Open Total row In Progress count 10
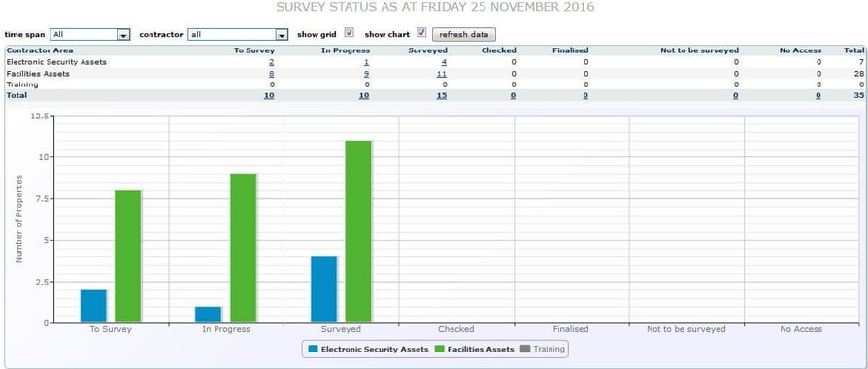The height and width of the screenshot is (369, 868). pyautogui.click(x=364, y=95)
